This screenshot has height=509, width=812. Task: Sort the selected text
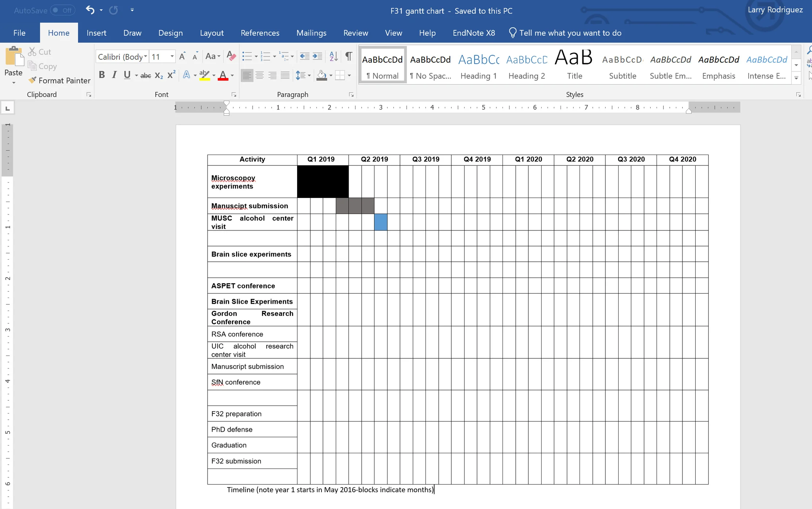(333, 56)
